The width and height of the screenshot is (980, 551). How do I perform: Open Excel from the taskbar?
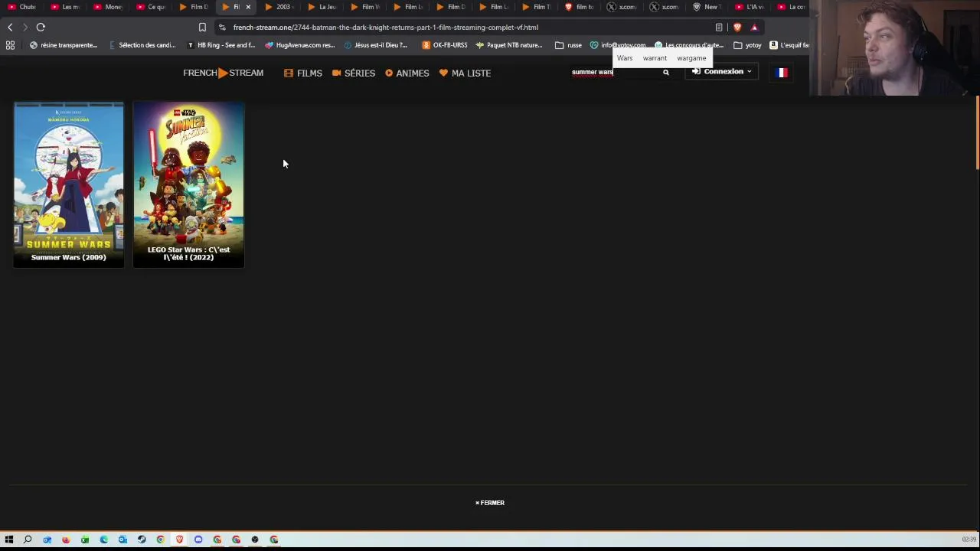pyautogui.click(x=85, y=540)
